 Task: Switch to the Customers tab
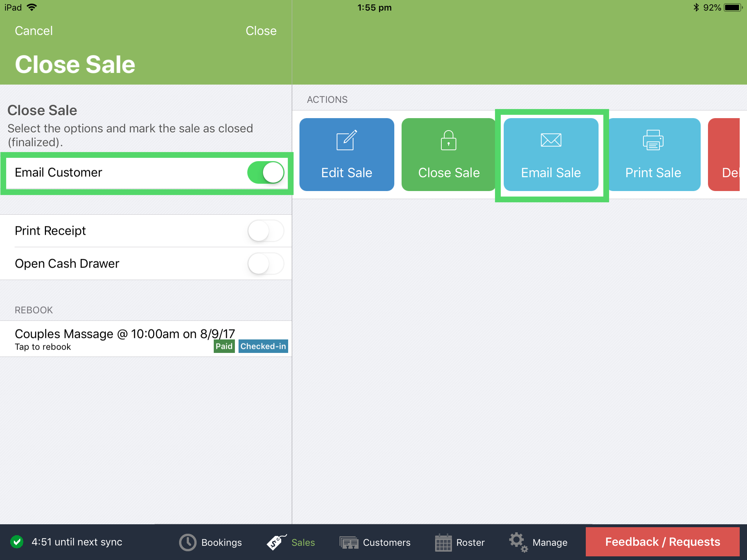click(375, 542)
